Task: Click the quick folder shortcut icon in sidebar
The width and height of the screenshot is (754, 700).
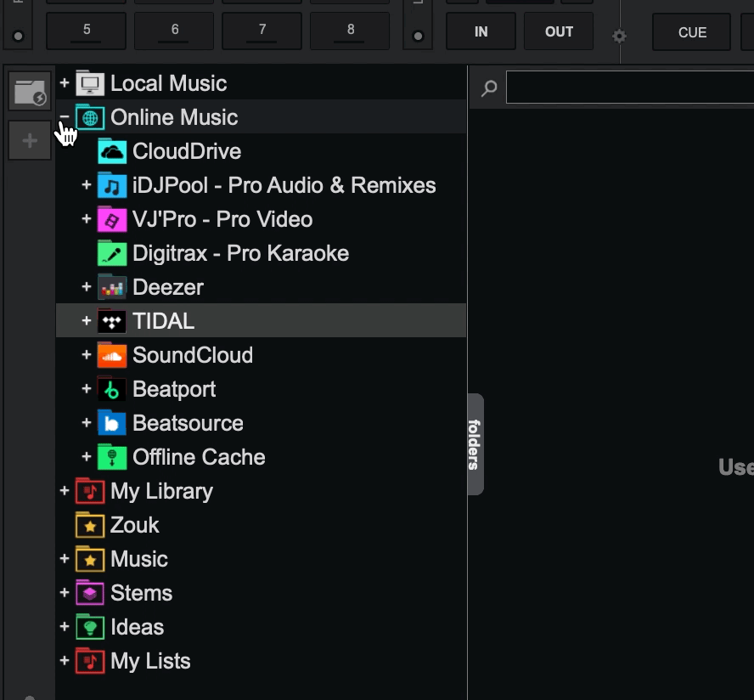Action: click(x=30, y=92)
